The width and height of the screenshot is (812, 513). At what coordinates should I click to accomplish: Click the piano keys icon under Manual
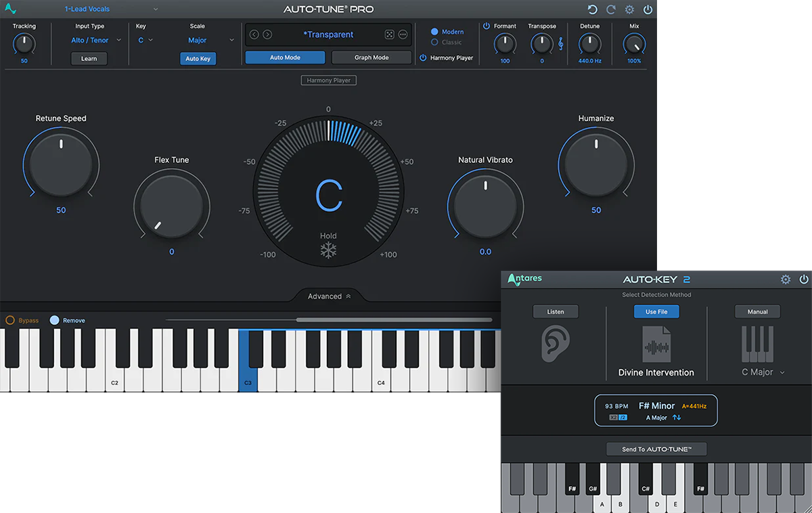point(757,344)
